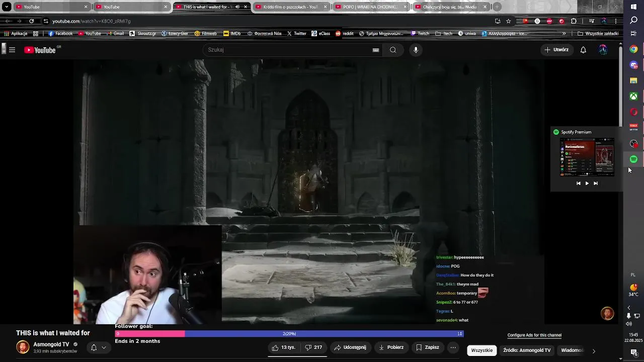Open the on-screen keyboard in search box
644x362 pixels.
click(x=375, y=50)
